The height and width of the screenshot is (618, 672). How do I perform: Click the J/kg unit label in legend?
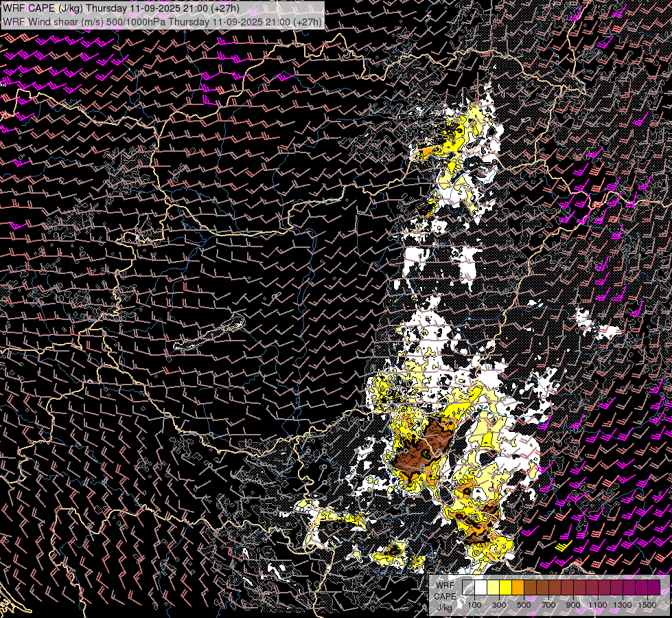pyautogui.click(x=445, y=608)
